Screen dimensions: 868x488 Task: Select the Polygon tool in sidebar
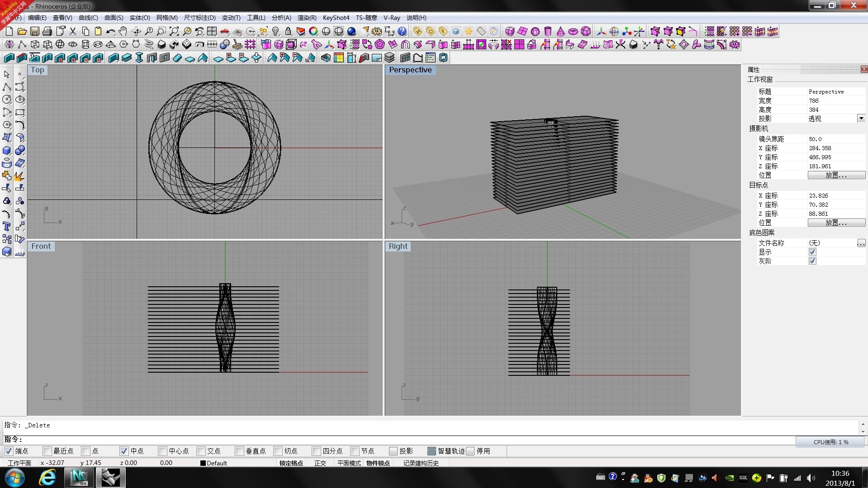pyautogui.click(x=7, y=125)
